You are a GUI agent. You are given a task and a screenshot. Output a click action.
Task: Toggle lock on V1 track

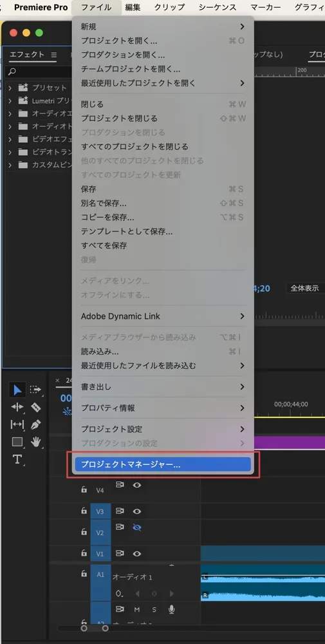84,553
